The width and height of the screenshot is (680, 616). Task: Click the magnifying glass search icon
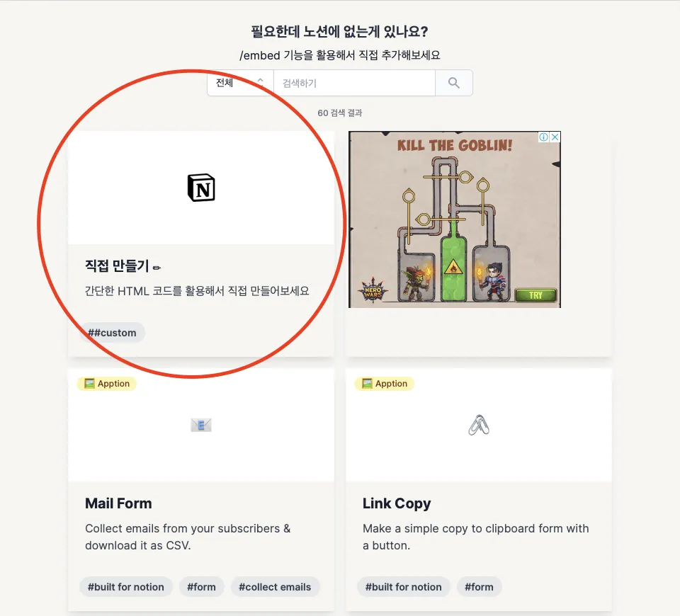(453, 83)
